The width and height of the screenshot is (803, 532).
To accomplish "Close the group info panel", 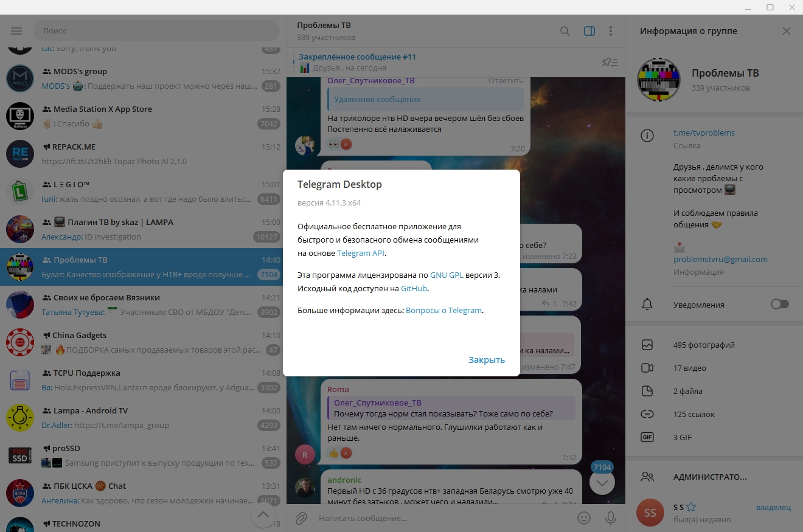I will pyautogui.click(x=787, y=31).
